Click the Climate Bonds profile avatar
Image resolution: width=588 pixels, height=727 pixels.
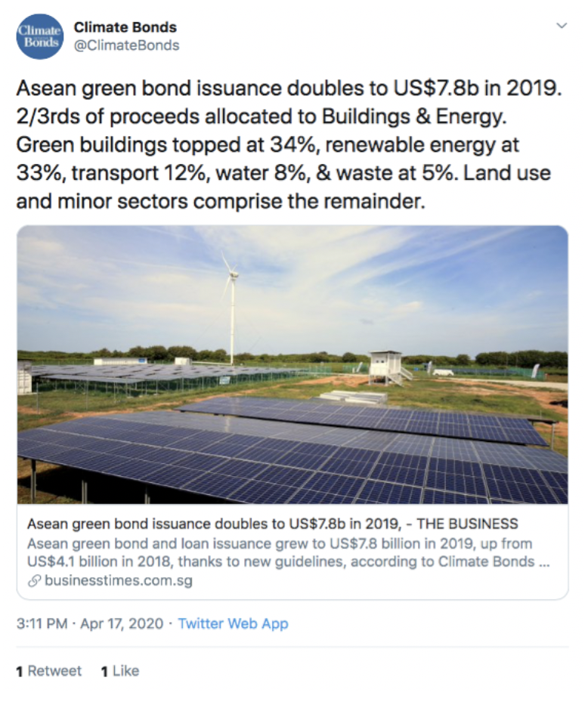pyautogui.click(x=39, y=36)
